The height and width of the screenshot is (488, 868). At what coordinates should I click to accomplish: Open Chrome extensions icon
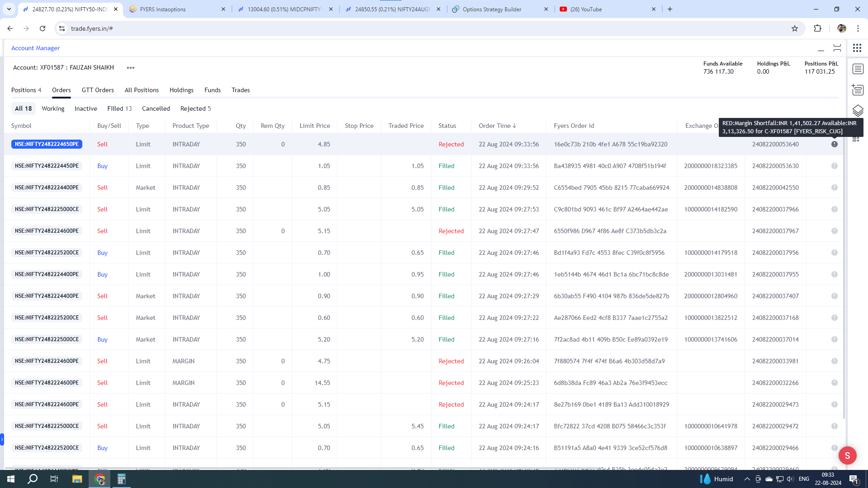click(x=817, y=28)
